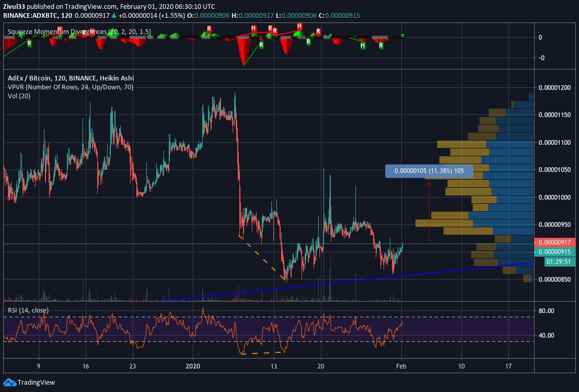The height and width of the screenshot is (392, 579).
Task: Click the longest VPVR volume bar near 0.00000950
Action: 474,223
